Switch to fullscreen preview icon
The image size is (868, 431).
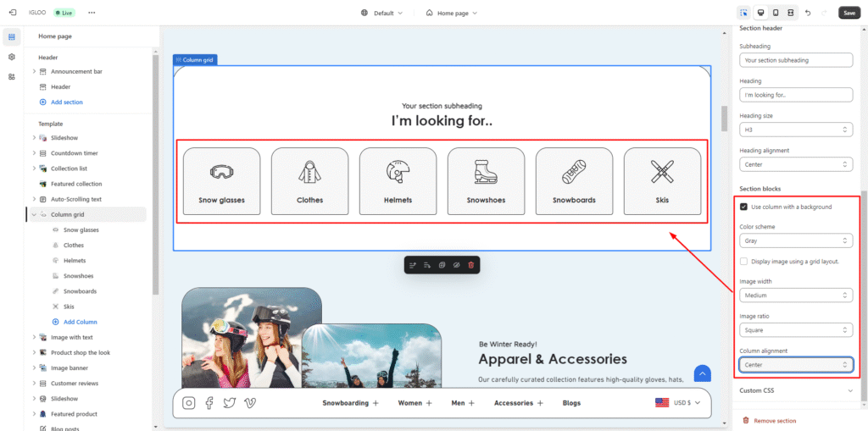click(790, 13)
